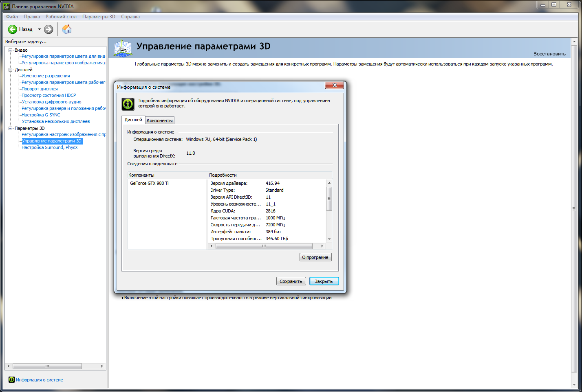Image resolution: width=582 pixels, height=392 pixels.
Task: Open the Back history dropdown arrow
Action: 39,29
